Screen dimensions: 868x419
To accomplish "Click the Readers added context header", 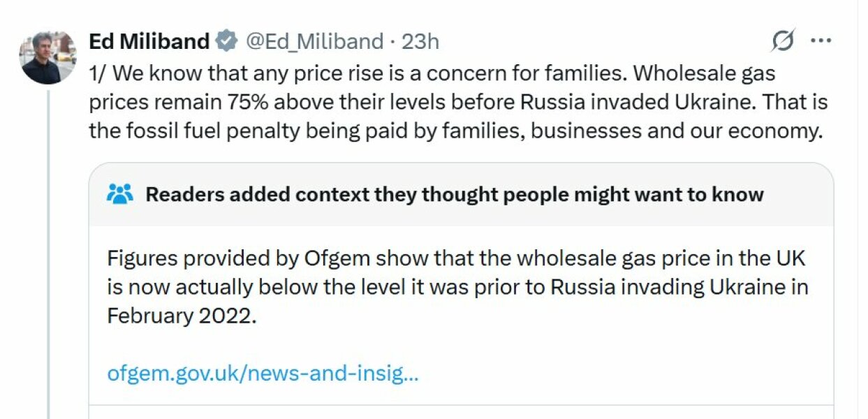I will [454, 193].
